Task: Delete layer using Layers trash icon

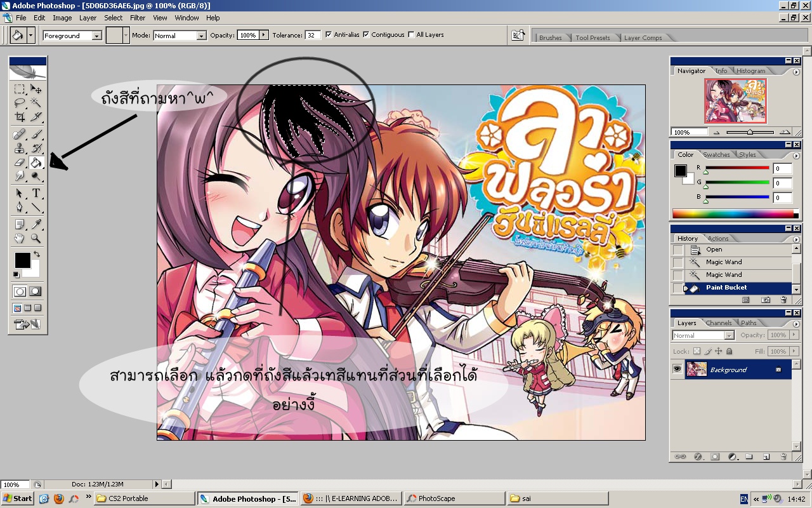Action: click(783, 457)
